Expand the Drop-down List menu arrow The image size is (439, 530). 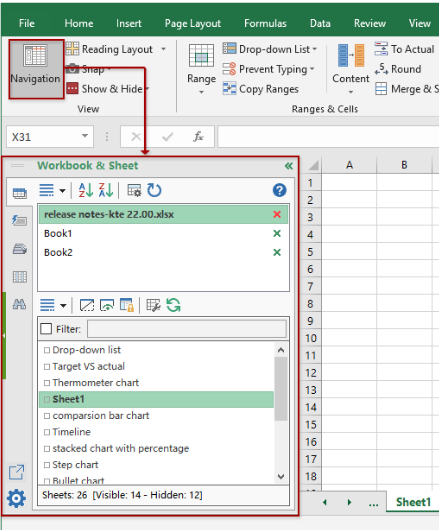click(315, 49)
